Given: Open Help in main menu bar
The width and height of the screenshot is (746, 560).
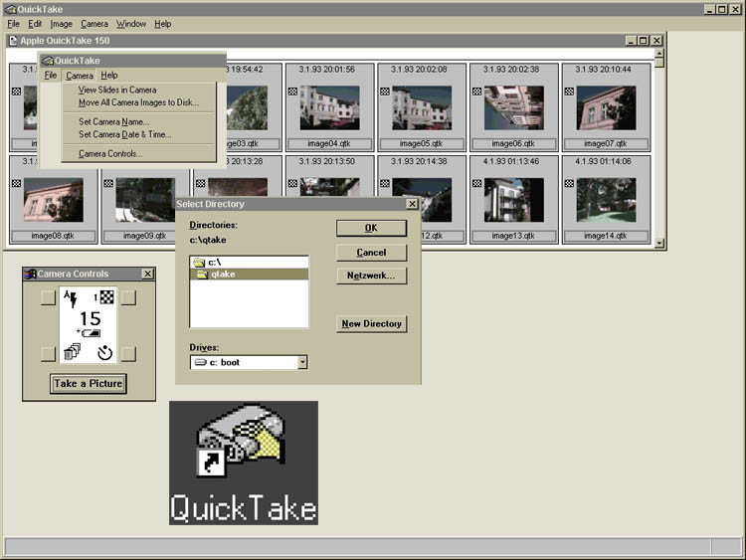Looking at the screenshot, I should coord(163,24).
